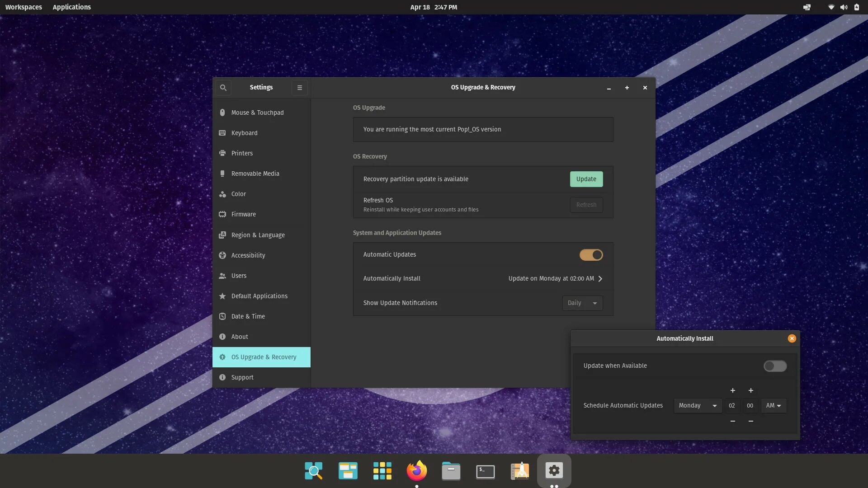Open Firefox from the dock
The image size is (868, 488).
point(416,471)
